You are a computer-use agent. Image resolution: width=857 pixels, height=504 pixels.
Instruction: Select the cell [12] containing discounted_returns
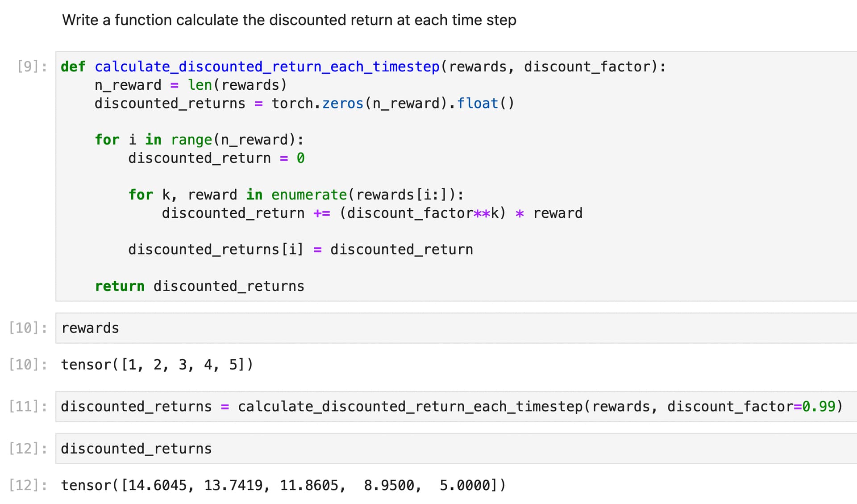coord(446,448)
